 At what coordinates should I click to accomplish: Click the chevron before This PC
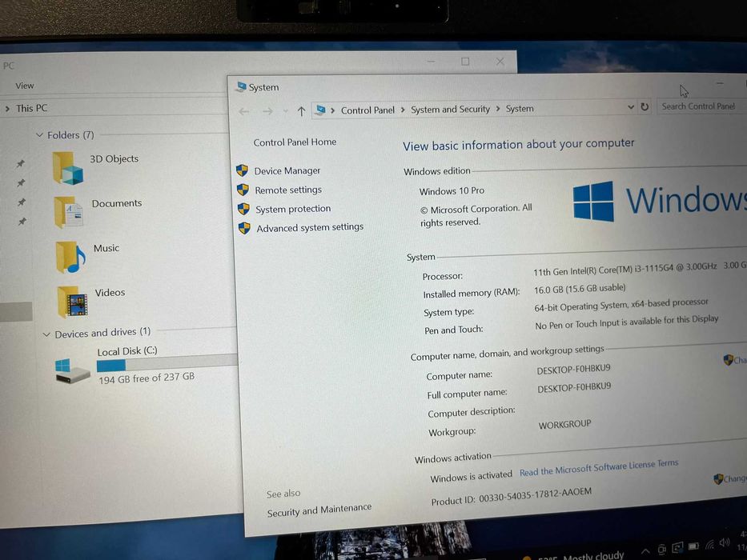click(x=7, y=109)
